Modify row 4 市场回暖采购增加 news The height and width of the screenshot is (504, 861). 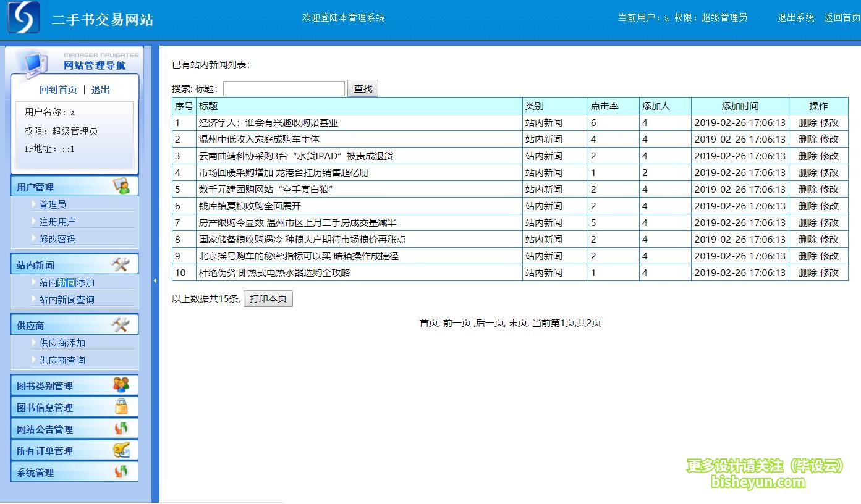pyautogui.click(x=829, y=172)
